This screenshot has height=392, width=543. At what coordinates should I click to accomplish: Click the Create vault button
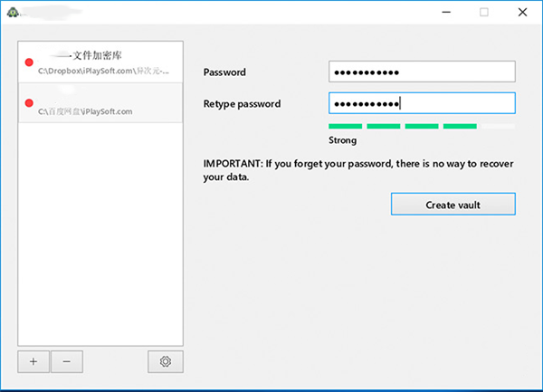point(453,205)
